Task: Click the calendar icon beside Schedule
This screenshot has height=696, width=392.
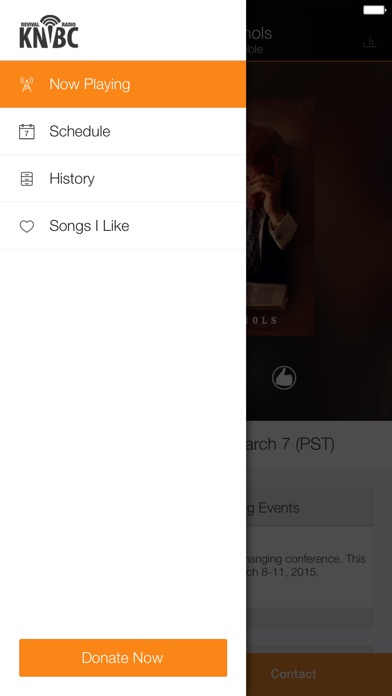Action: 27,131
